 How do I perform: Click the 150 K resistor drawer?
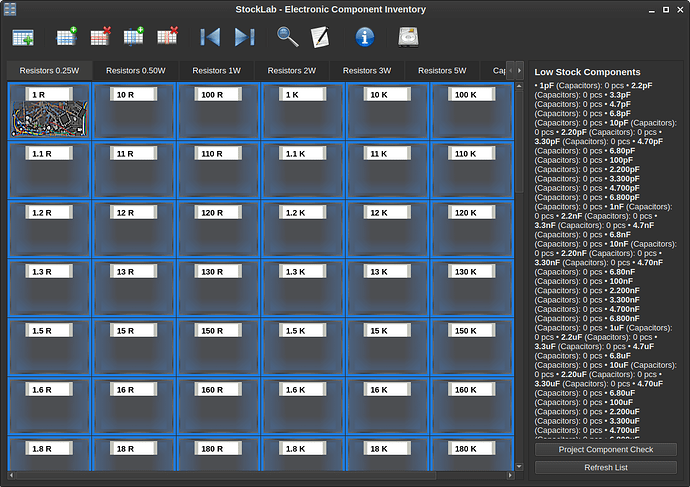[x=471, y=346]
